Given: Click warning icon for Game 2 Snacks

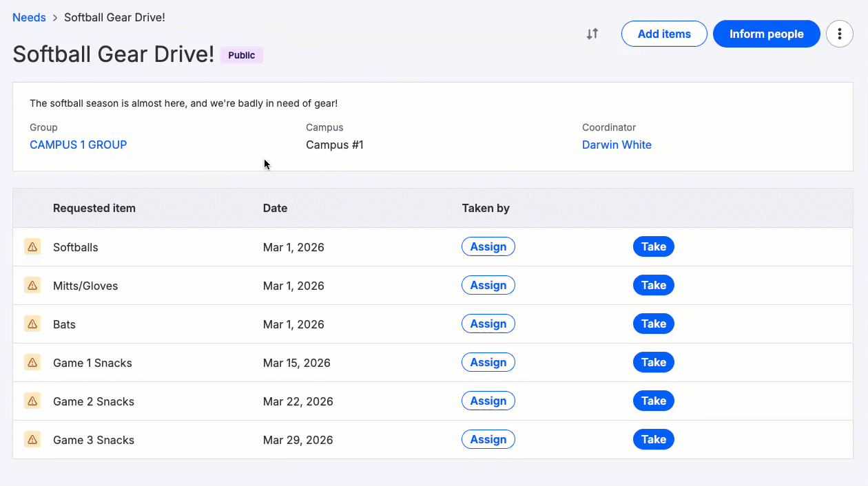Looking at the screenshot, I should [32, 401].
